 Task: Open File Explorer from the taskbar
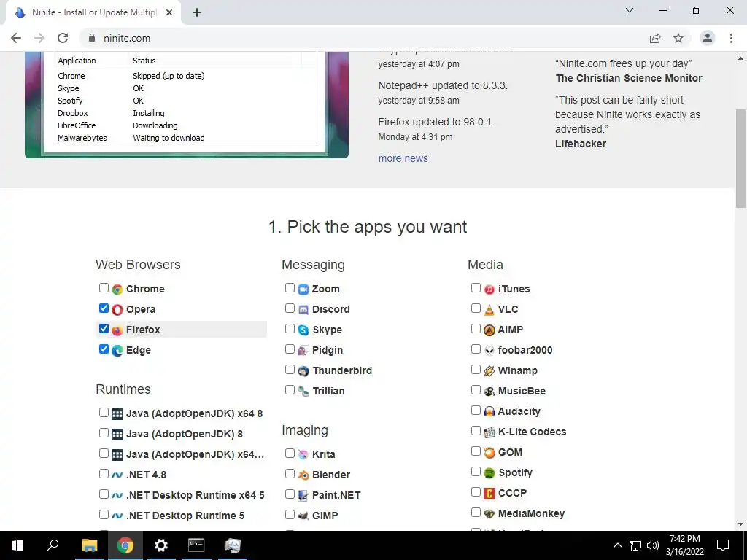(x=90, y=545)
